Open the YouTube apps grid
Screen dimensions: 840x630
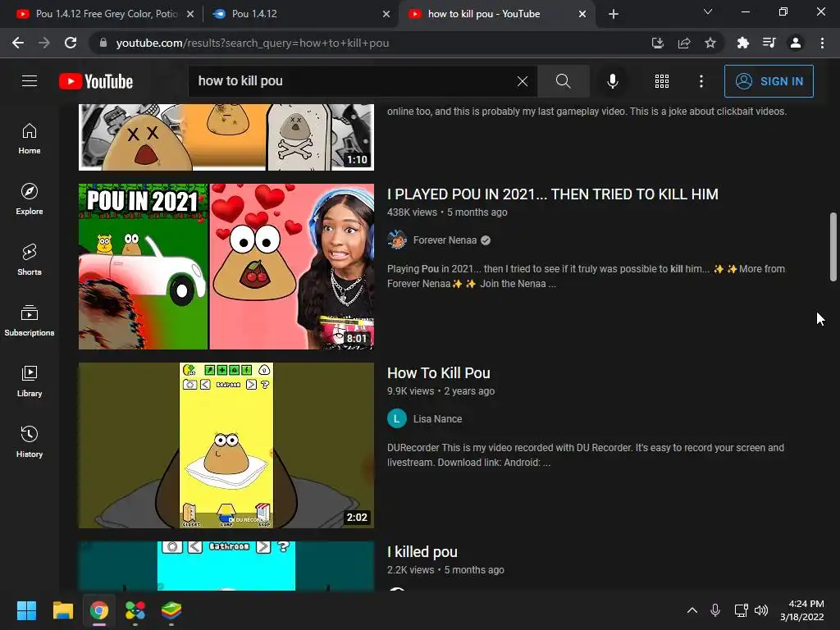pos(662,81)
